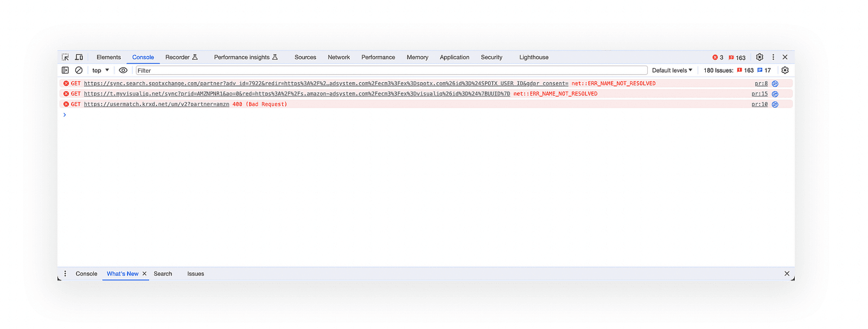Click the 163 issues badge in the top bar
This screenshot has height=329, width=868.
point(737,58)
